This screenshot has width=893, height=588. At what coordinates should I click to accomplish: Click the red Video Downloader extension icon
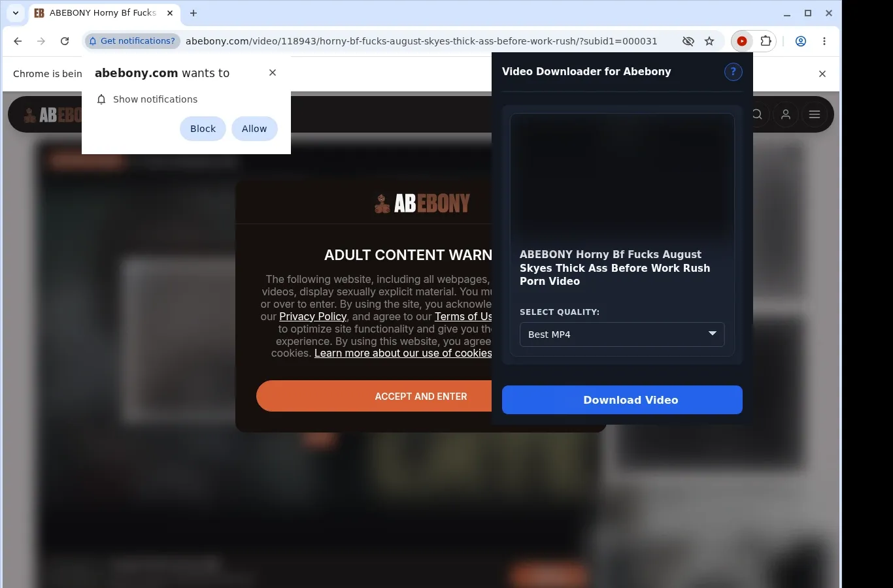(x=742, y=41)
